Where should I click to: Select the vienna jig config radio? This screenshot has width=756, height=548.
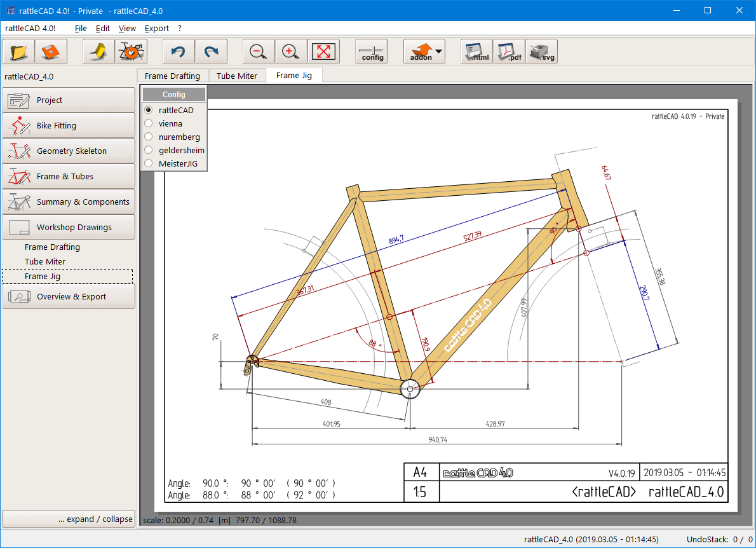click(x=149, y=123)
